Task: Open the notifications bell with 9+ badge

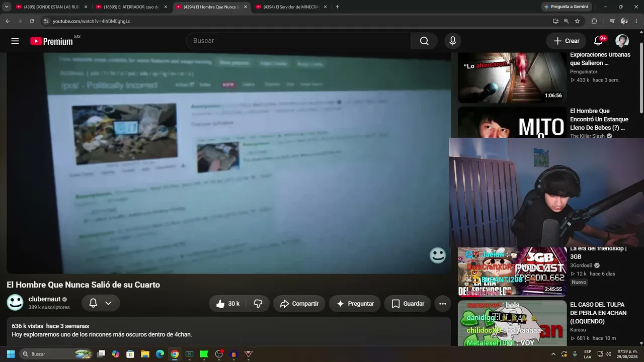Action: pyautogui.click(x=599, y=41)
